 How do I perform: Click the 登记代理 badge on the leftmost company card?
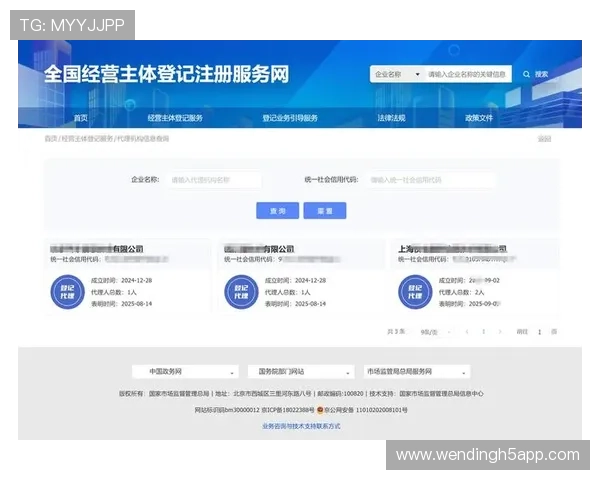pos(67,292)
